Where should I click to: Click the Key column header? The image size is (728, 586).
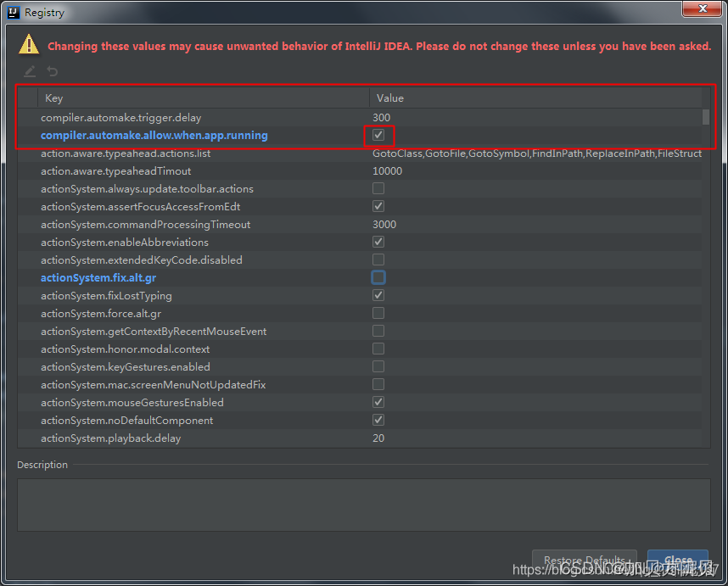point(204,98)
